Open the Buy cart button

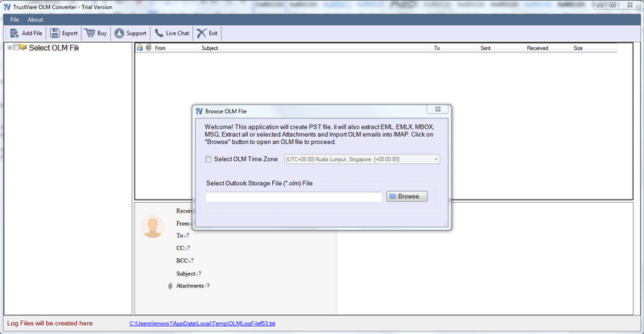click(96, 33)
